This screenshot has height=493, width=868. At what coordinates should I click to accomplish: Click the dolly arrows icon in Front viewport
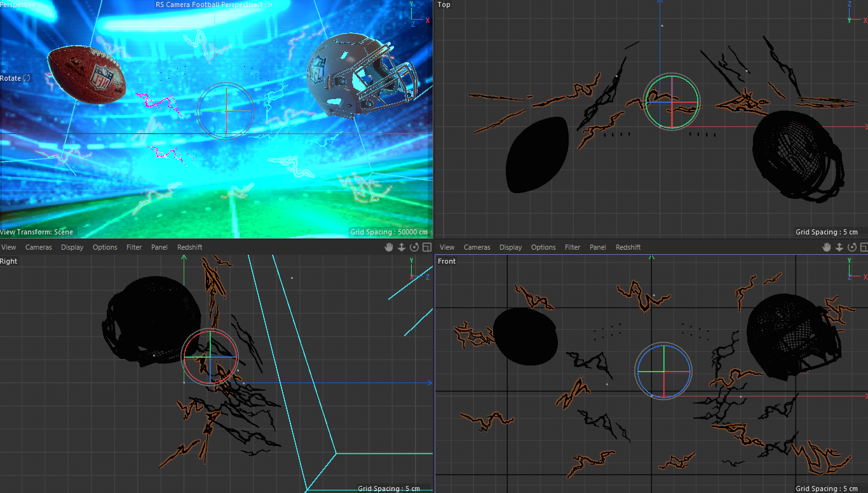(x=839, y=247)
